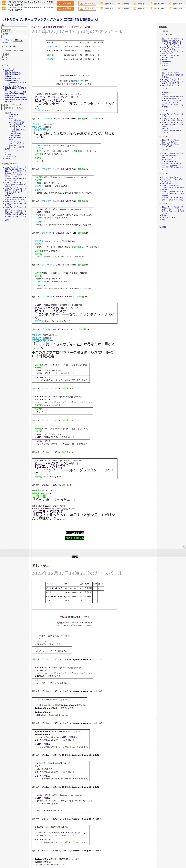The image size is (186, 868).
Task: Open 変幻自在リクエスト受付 sub-link
Action: (x=17, y=92)
